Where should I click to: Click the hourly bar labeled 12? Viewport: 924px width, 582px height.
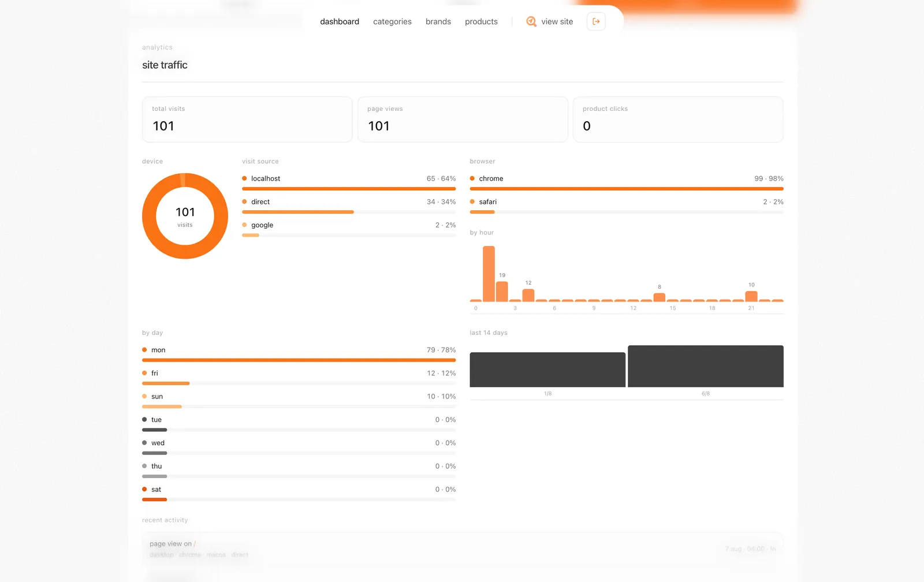(x=528, y=295)
